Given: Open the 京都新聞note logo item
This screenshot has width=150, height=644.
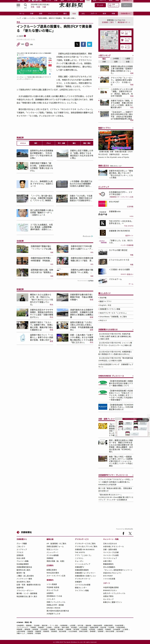Looking at the screenshot, I should pos(103,213).
